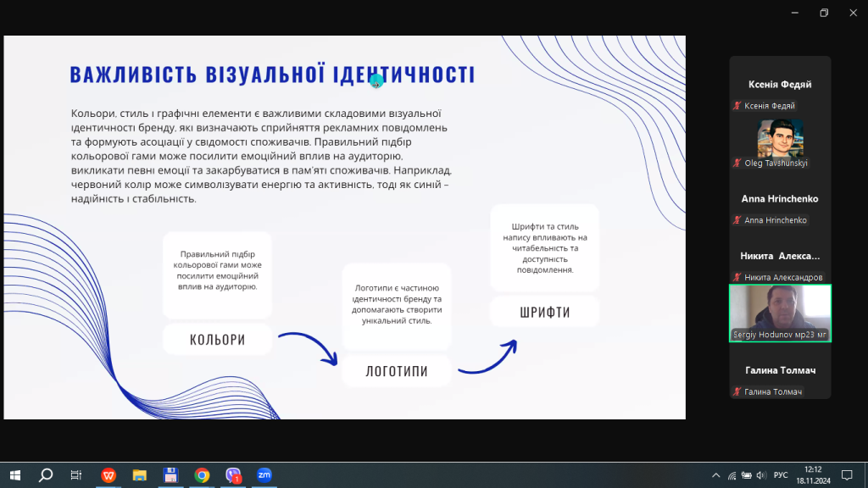Open WPS Office from the taskbar
This screenshot has height=488, width=868.
pyautogui.click(x=108, y=475)
